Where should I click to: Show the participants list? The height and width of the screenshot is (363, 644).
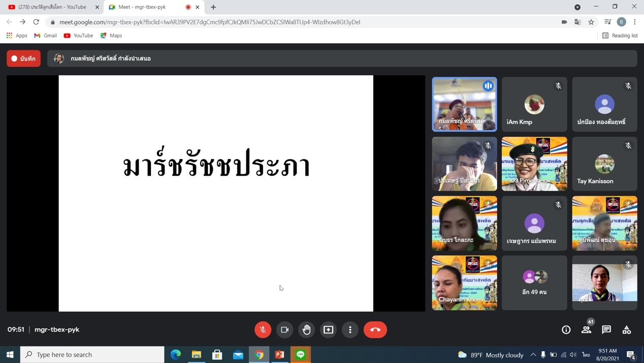[x=586, y=329]
